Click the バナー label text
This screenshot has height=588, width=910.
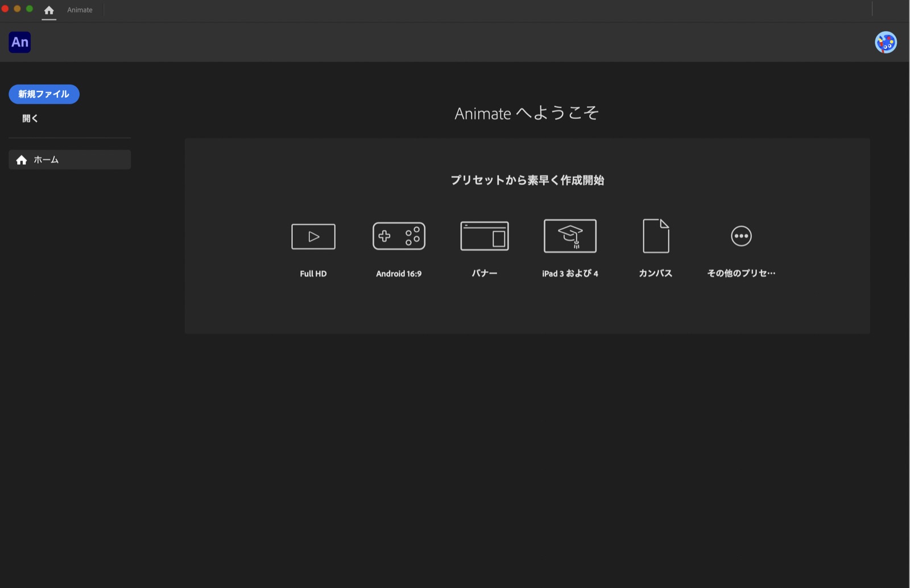coord(485,274)
